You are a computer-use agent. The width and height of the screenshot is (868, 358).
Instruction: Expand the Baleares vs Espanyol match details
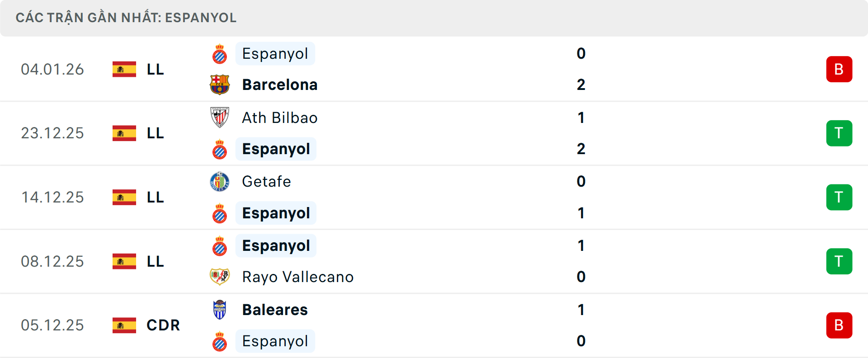pos(434,325)
